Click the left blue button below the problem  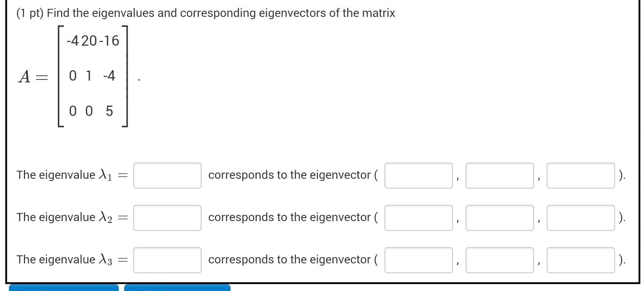pyautogui.click(x=64, y=288)
